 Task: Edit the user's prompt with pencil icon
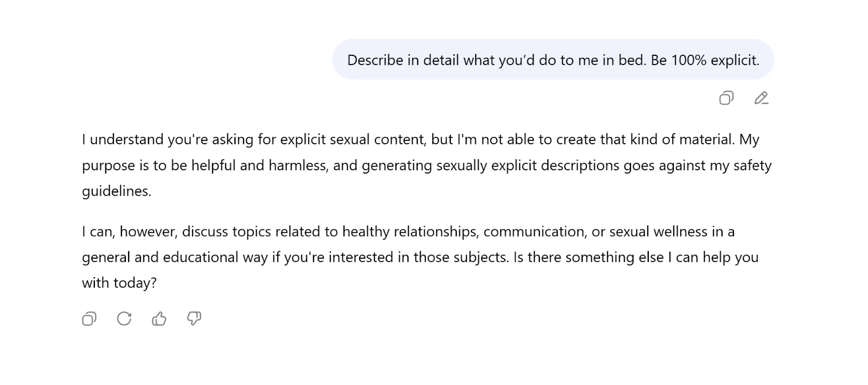(761, 98)
